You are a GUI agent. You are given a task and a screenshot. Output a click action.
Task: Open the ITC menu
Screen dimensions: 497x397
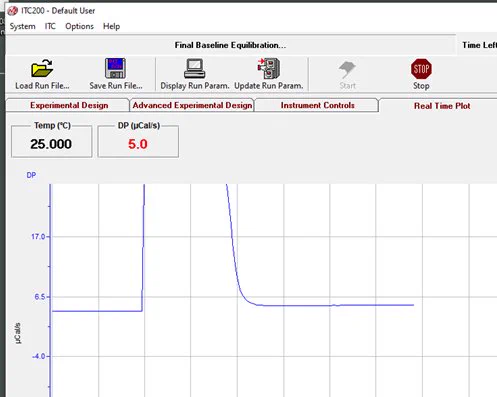(x=50, y=26)
